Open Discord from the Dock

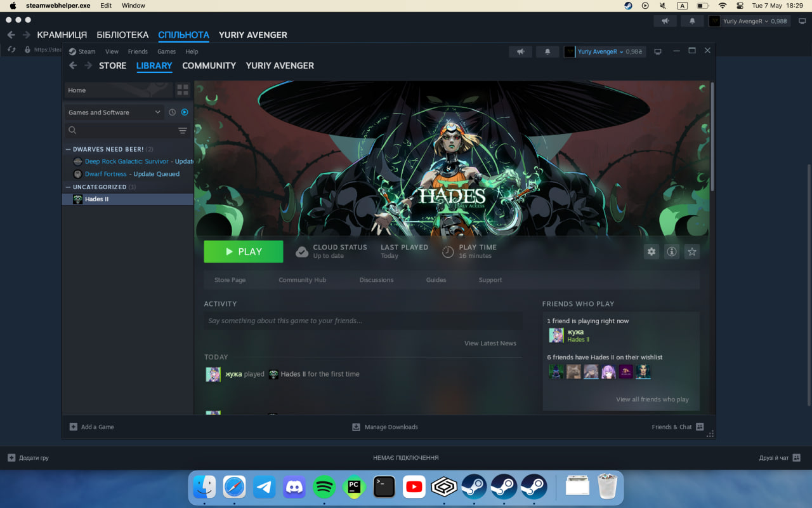294,487
